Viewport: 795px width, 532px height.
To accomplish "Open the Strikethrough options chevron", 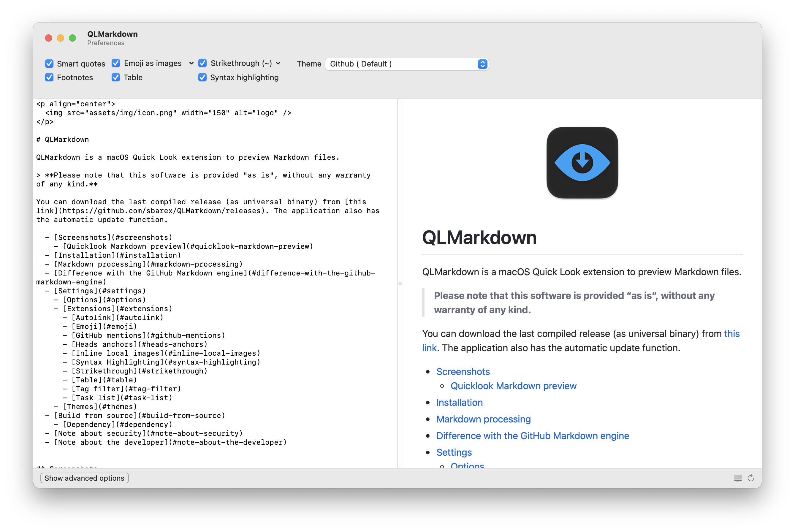I will pos(278,64).
